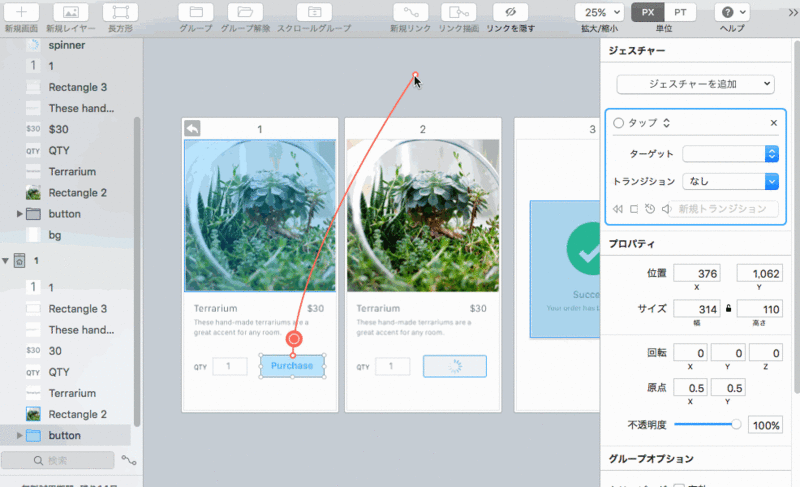Screen dimensions: 800x487
Task: Edit the origin X field 0.5
Action: click(x=690, y=388)
